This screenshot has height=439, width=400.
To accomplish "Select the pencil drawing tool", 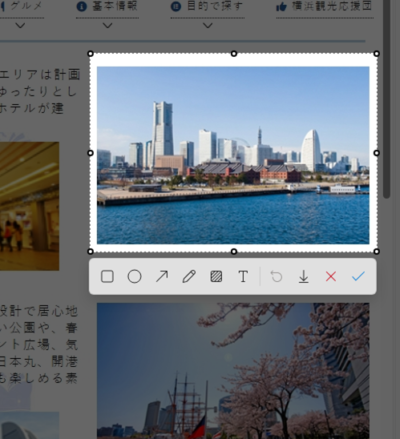I will (x=189, y=276).
